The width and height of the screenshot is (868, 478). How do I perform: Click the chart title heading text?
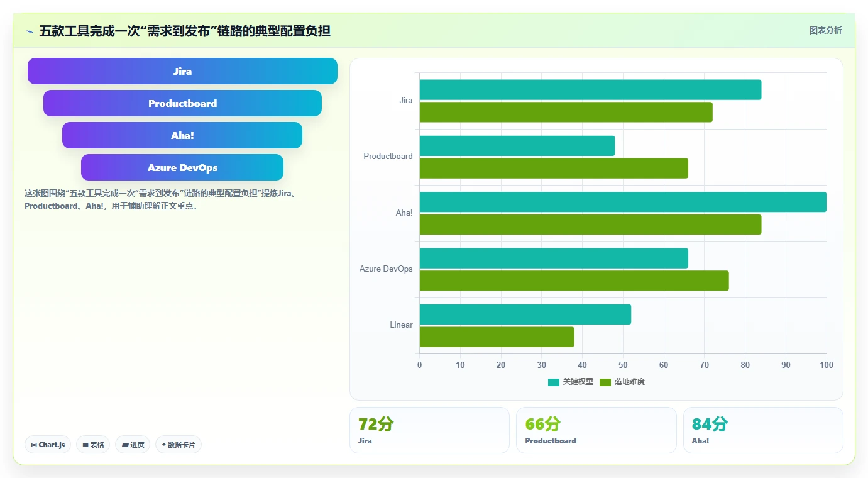(x=185, y=31)
